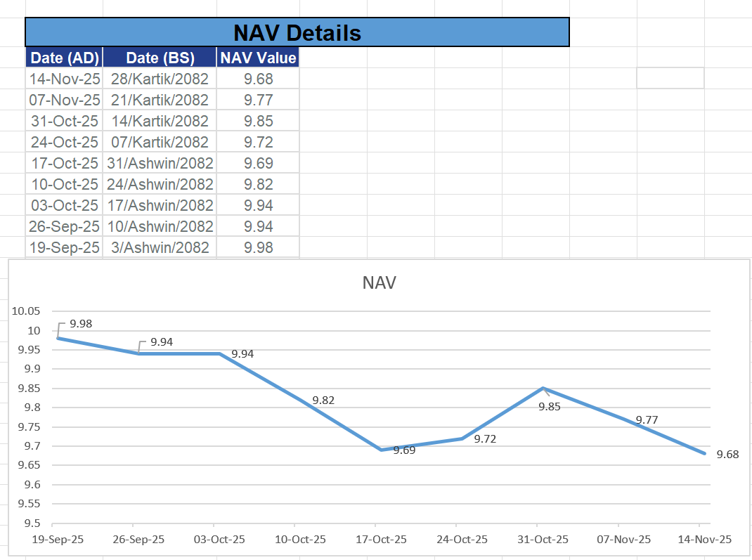The height and width of the screenshot is (560, 752).
Task: Click the 9.82 data label on the chart
Action: tap(323, 401)
